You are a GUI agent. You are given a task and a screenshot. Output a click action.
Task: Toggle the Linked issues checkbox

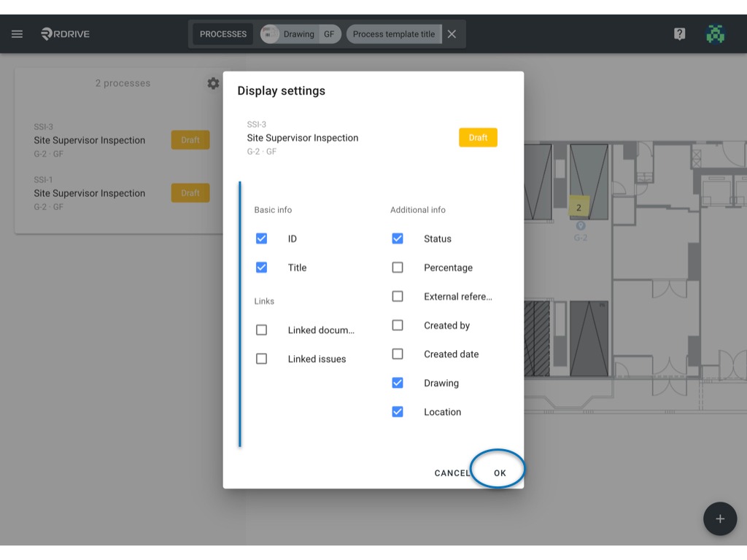click(x=262, y=359)
